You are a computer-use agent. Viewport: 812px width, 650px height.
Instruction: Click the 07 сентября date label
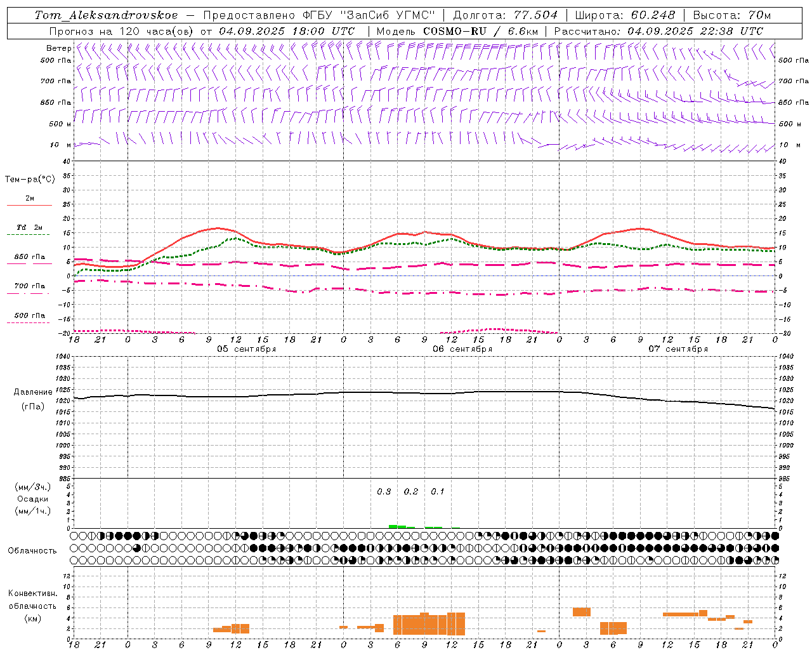point(678,349)
